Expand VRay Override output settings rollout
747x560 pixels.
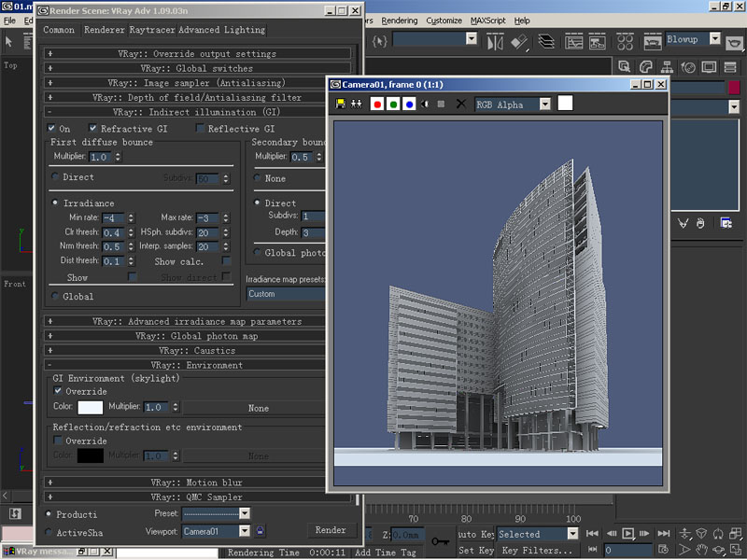tap(197, 53)
